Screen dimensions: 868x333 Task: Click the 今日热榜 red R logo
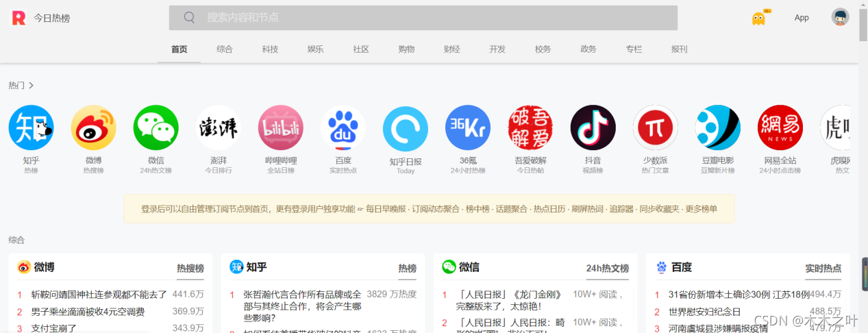click(x=18, y=18)
